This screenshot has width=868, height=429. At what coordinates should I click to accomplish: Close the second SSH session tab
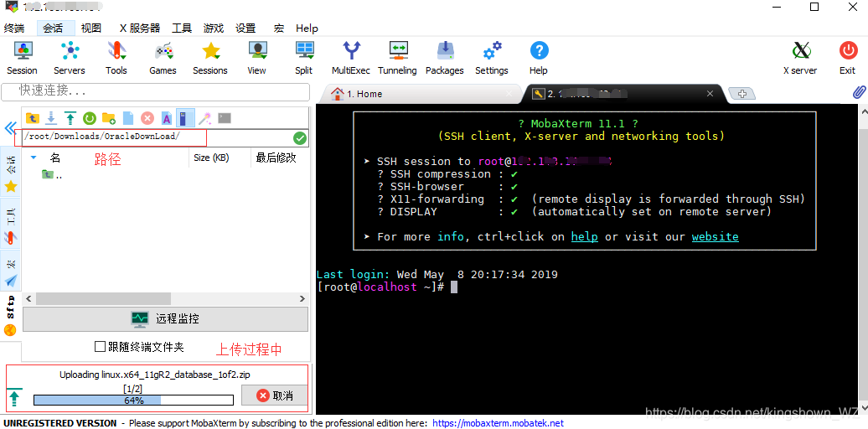click(x=710, y=94)
